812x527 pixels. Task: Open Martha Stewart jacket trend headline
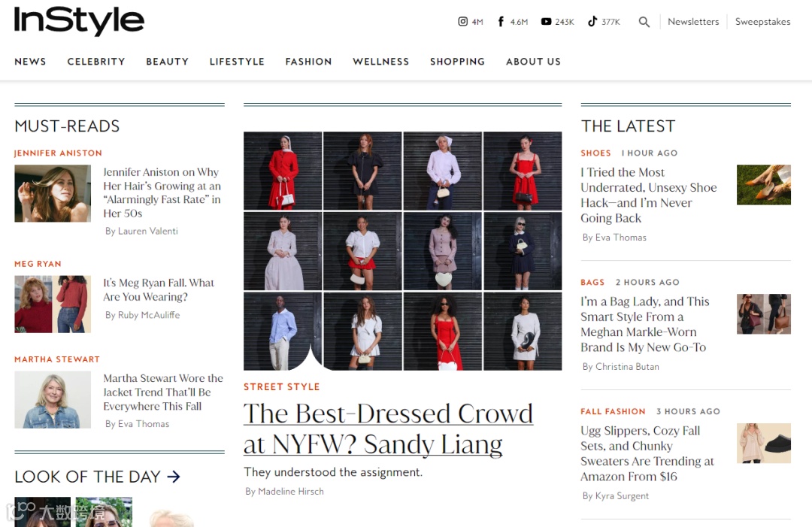click(x=163, y=392)
